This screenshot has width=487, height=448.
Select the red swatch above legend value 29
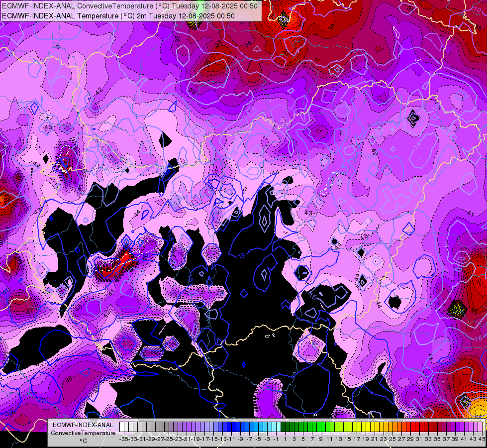click(408, 427)
